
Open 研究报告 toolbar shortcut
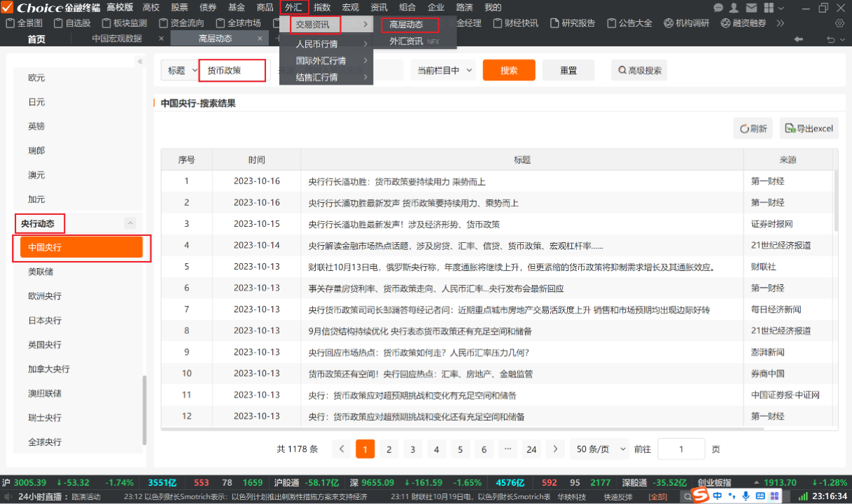pyautogui.click(x=571, y=23)
